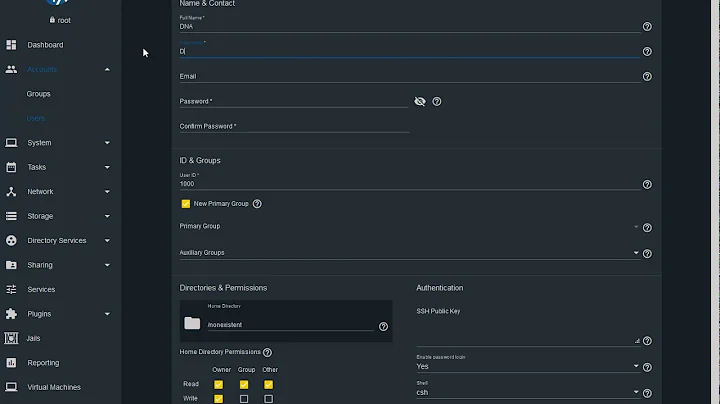The height and width of the screenshot is (404, 720).
Task: Open the Dashboard grid icon
Action: pos(11,45)
